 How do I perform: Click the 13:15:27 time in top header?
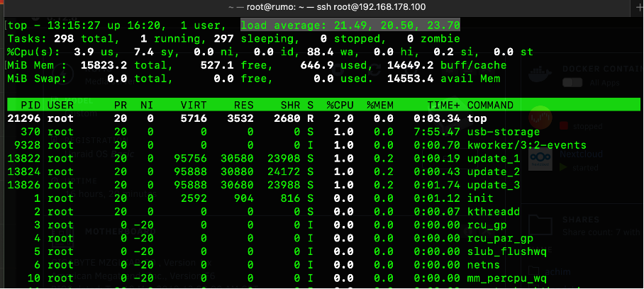tap(74, 25)
